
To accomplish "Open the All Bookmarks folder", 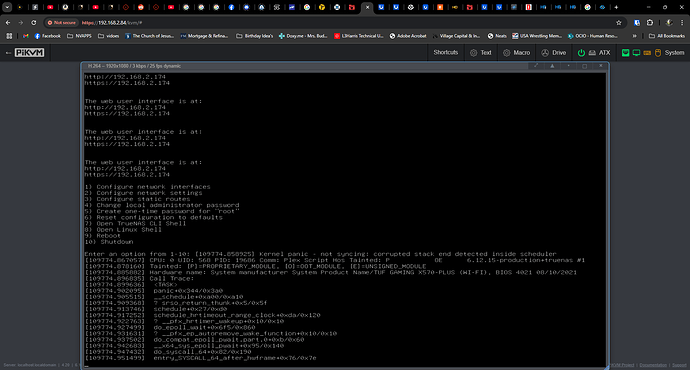I will [x=667, y=36].
